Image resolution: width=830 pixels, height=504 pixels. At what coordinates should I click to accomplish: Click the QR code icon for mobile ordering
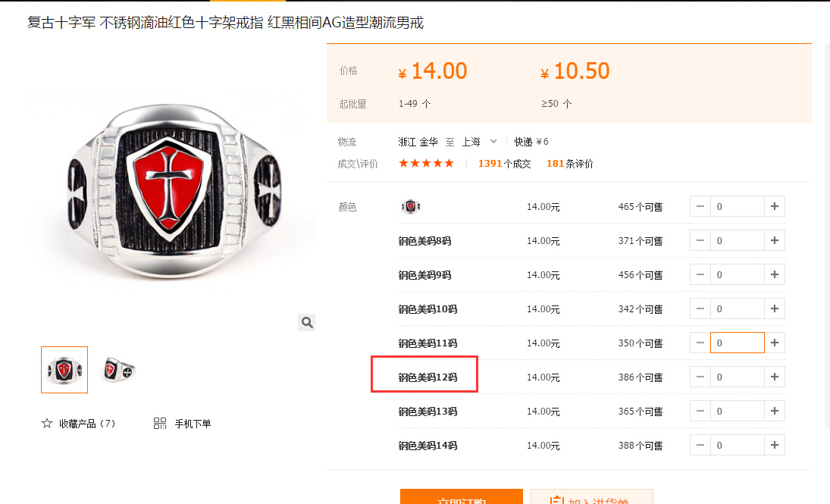pyautogui.click(x=160, y=424)
